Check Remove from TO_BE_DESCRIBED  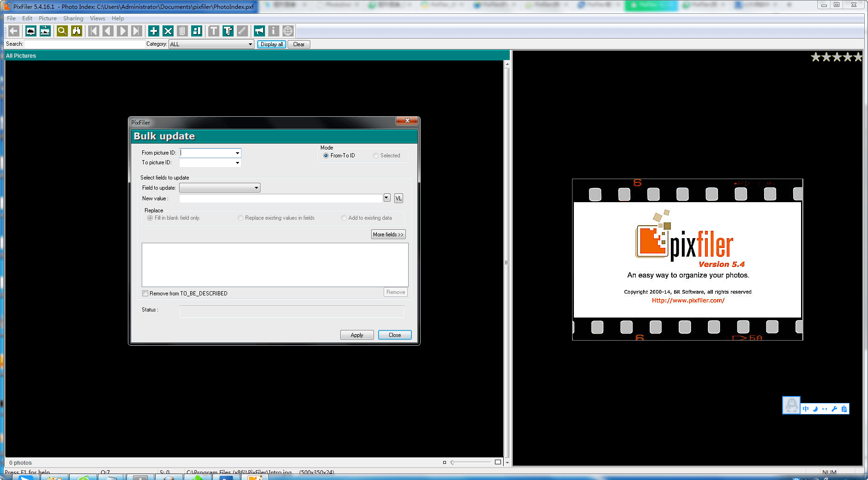[x=145, y=294]
